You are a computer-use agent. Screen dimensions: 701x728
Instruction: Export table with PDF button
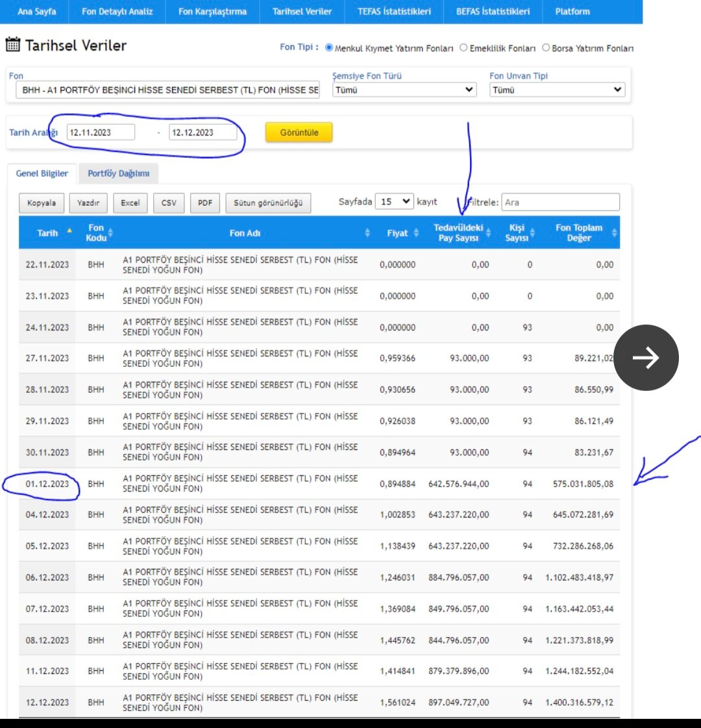[x=205, y=203]
